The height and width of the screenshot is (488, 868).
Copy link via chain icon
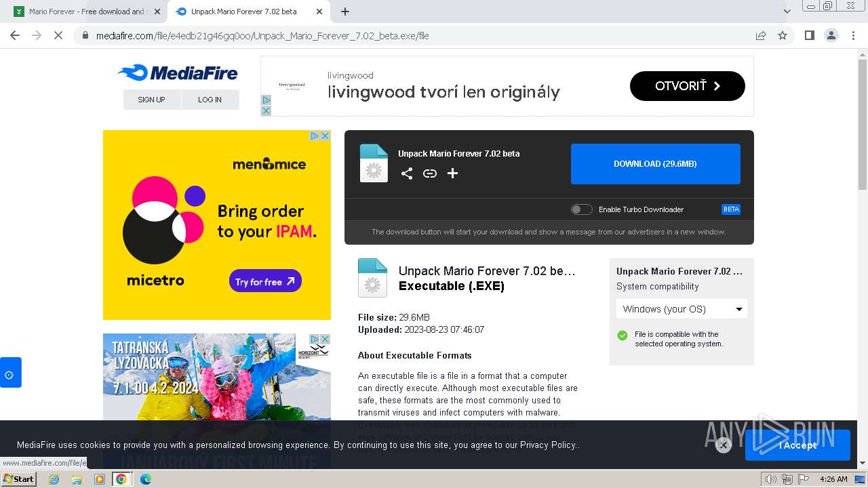(x=430, y=174)
